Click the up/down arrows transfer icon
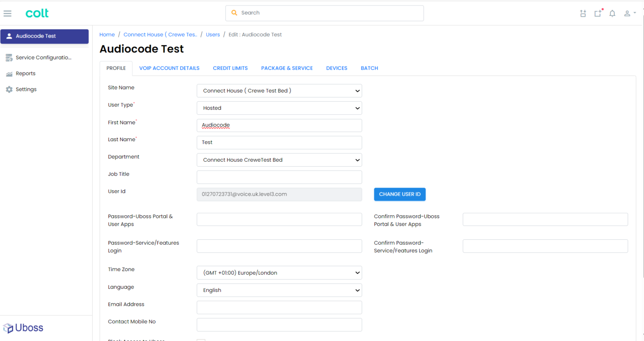Viewport: 644px width, 341px height. 583,13
